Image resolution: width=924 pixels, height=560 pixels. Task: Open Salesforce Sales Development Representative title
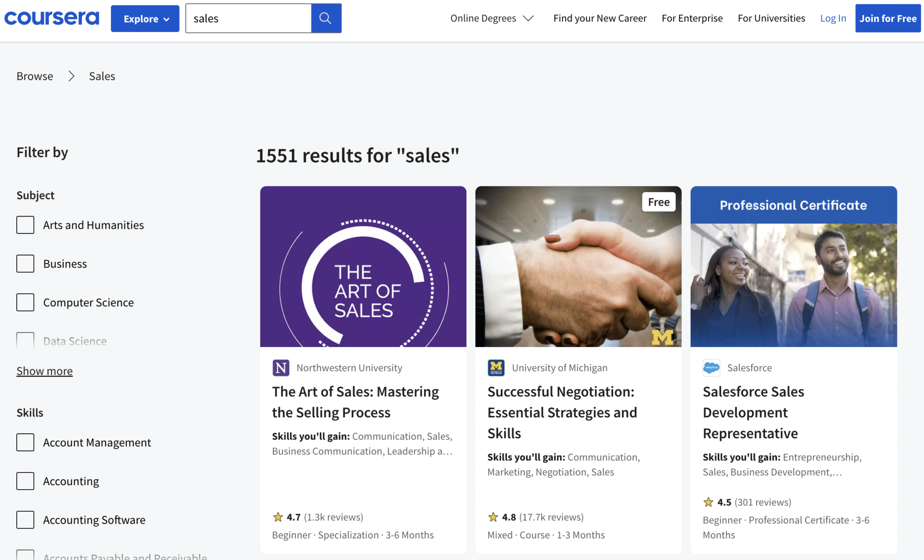tap(753, 412)
